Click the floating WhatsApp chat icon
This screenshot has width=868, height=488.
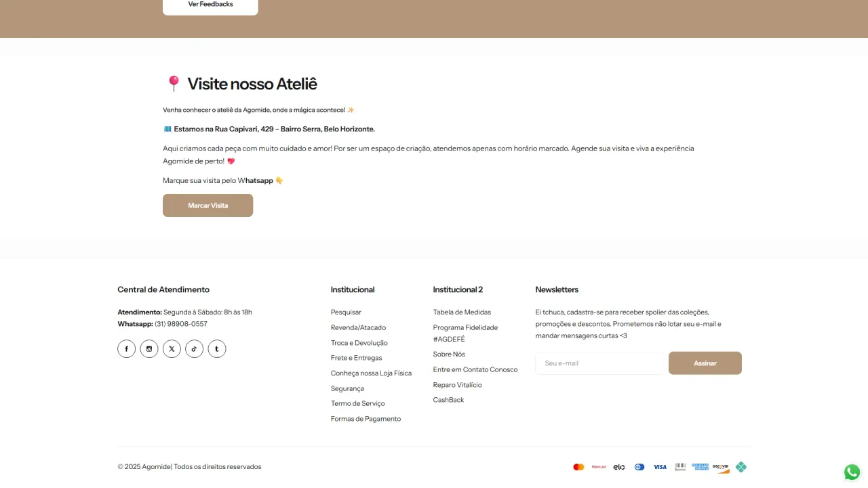pos(852,472)
